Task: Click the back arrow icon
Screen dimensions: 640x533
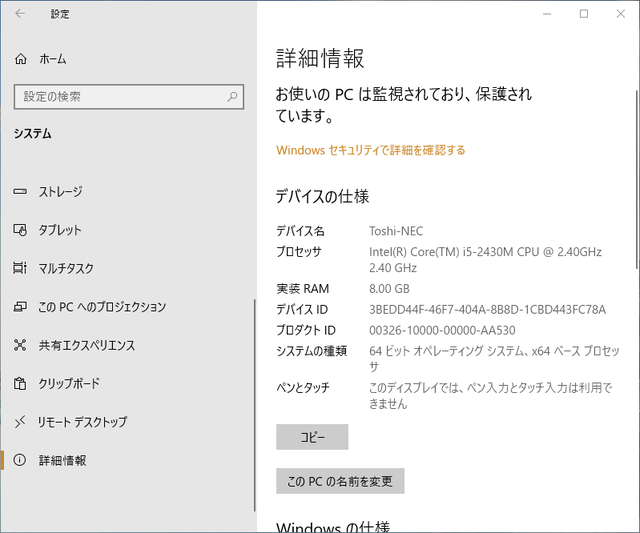Action: click(x=20, y=14)
